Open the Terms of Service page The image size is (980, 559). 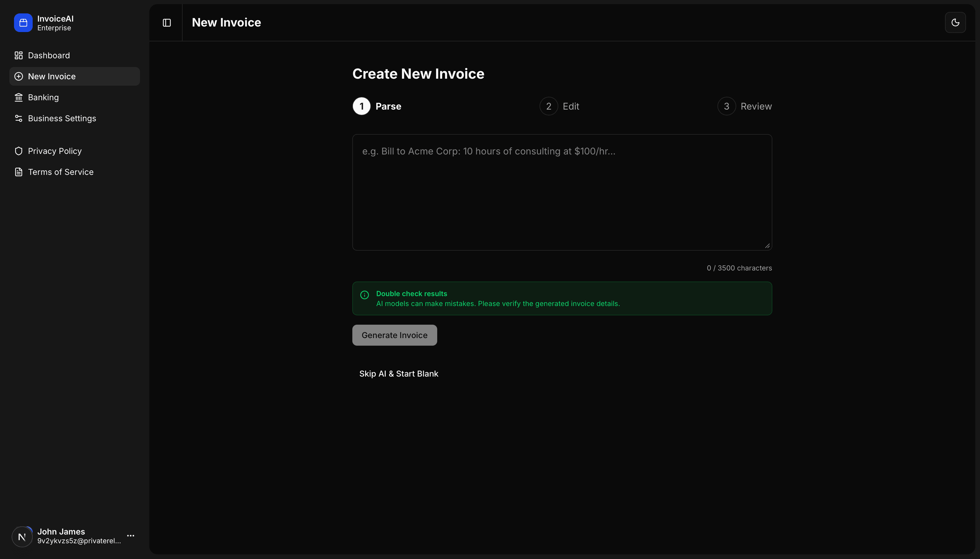click(61, 172)
